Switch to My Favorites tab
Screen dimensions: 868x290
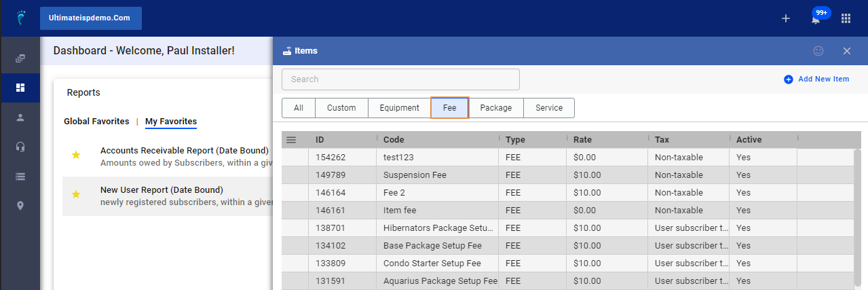coord(171,122)
